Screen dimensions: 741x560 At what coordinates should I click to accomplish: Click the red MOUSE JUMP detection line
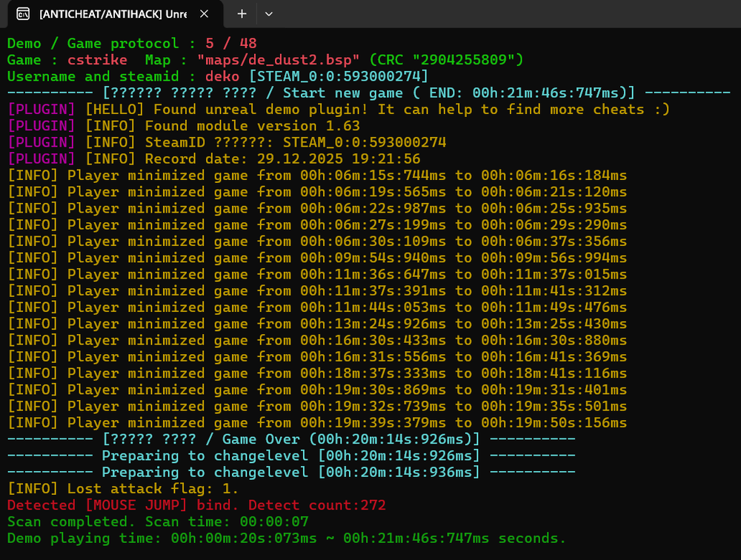pyautogui.click(x=196, y=505)
